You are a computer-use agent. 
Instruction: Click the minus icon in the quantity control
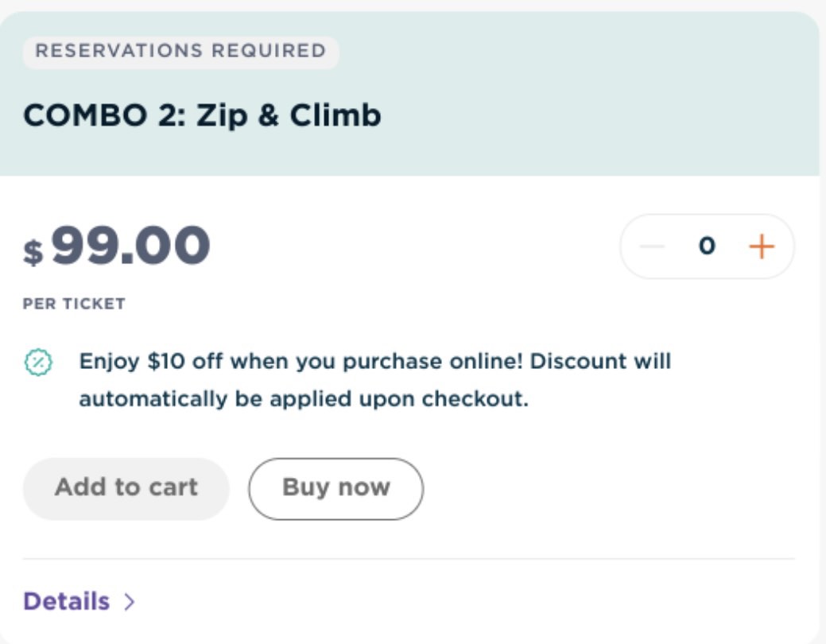click(x=653, y=246)
